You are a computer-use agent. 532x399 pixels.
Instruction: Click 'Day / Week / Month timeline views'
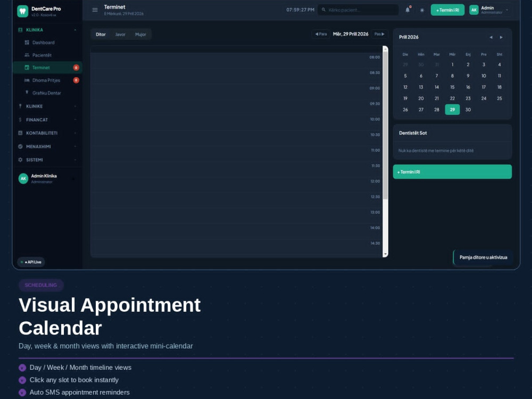[x=80, y=368]
